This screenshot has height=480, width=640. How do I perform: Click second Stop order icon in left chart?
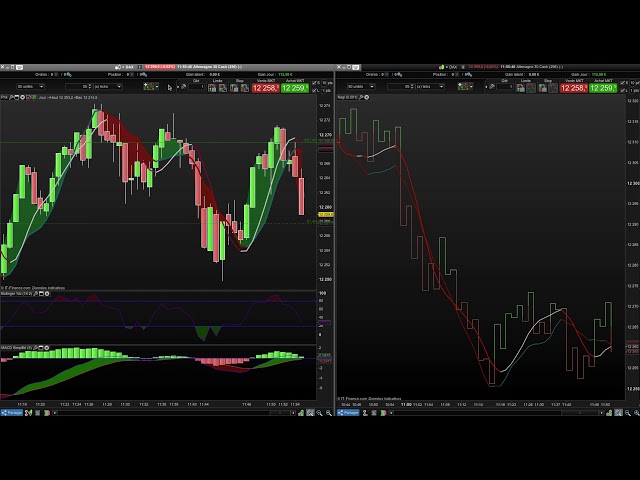pyautogui.click(x=245, y=88)
